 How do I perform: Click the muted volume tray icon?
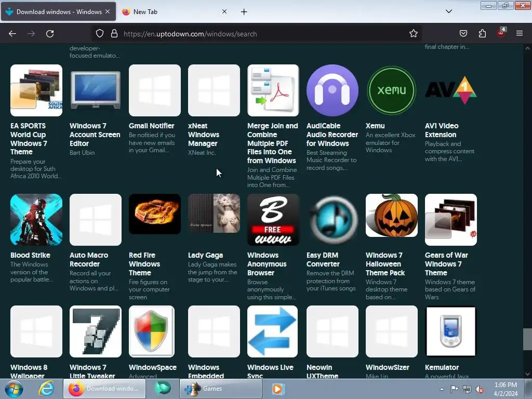pyautogui.click(x=480, y=389)
